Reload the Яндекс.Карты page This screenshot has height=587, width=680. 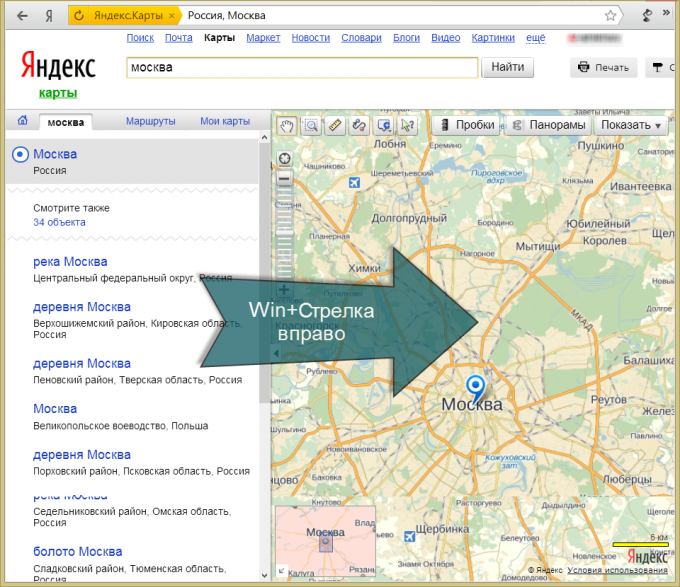point(78,16)
